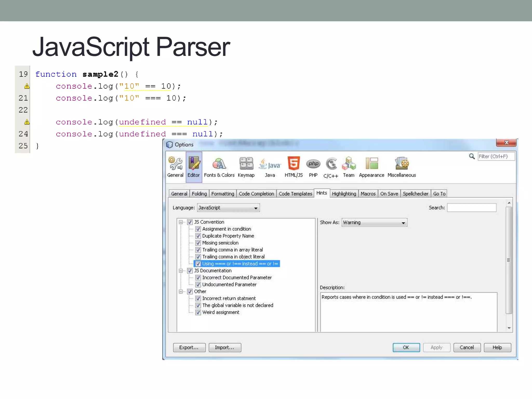Open the Keymap category
The width and height of the screenshot is (532, 399).
point(246,167)
